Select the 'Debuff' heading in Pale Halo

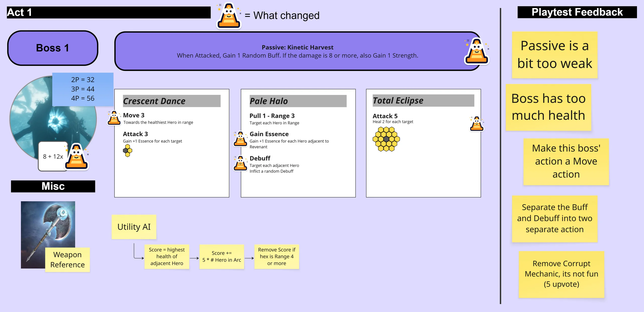(x=260, y=158)
